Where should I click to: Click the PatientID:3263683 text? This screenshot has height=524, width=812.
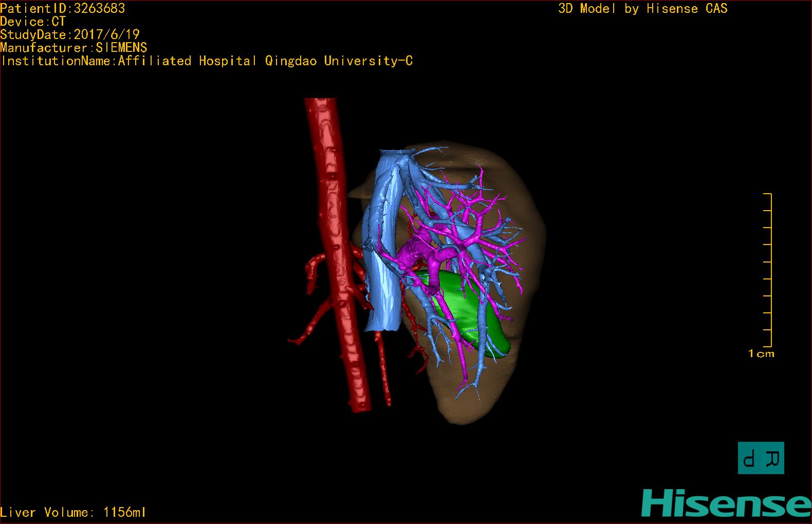63,8
